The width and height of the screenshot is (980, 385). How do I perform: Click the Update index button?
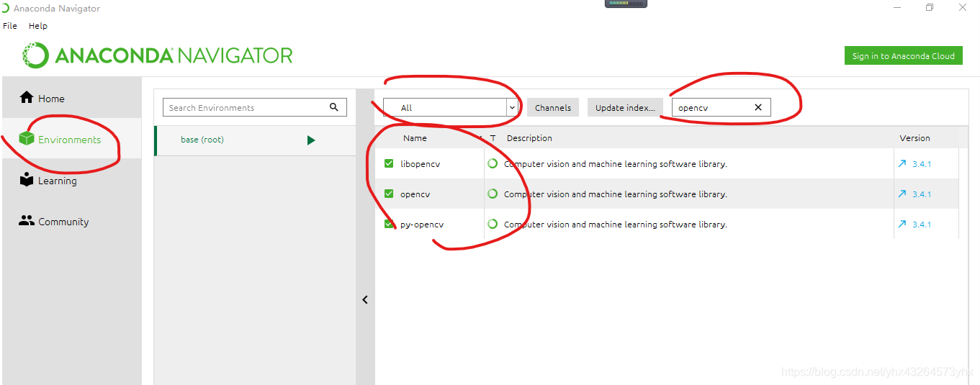(625, 108)
